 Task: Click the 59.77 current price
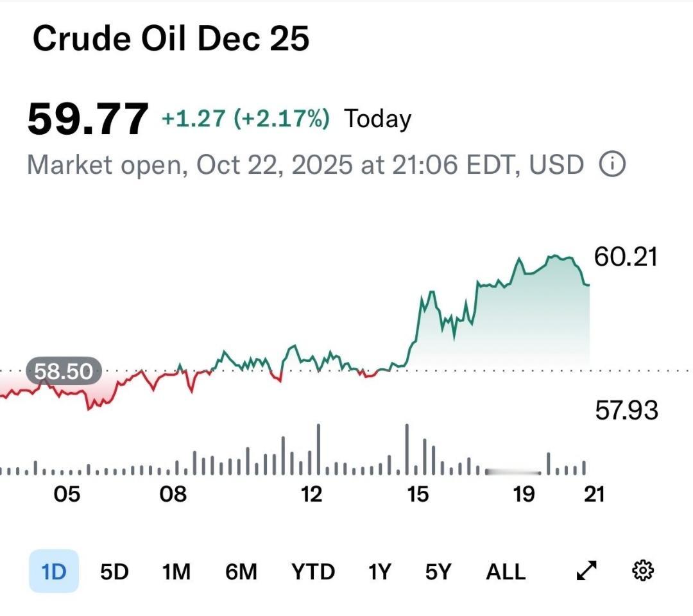click(87, 119)
